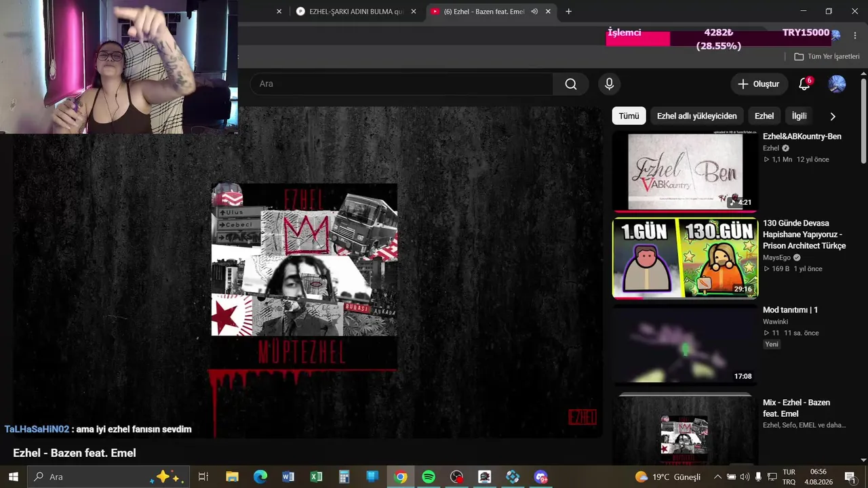Select the Ezhel filter chip
868x488 pixels.
[764, 116]
